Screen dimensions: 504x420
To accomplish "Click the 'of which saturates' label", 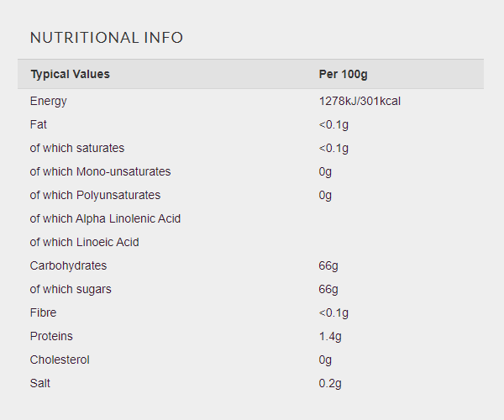I will pyautogui.click(x=77, y=148).
